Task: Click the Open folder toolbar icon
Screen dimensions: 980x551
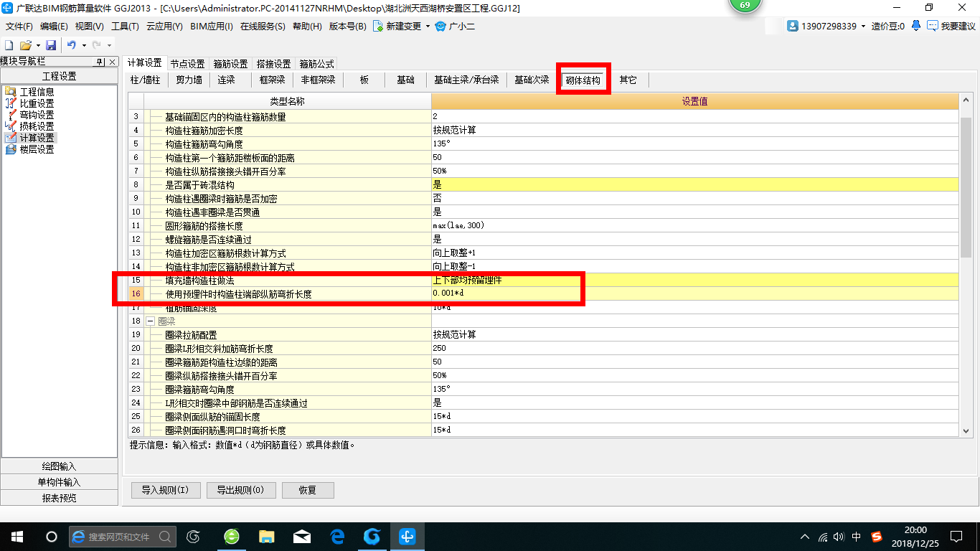Action: pyautogui.click(x=25, y=45)
